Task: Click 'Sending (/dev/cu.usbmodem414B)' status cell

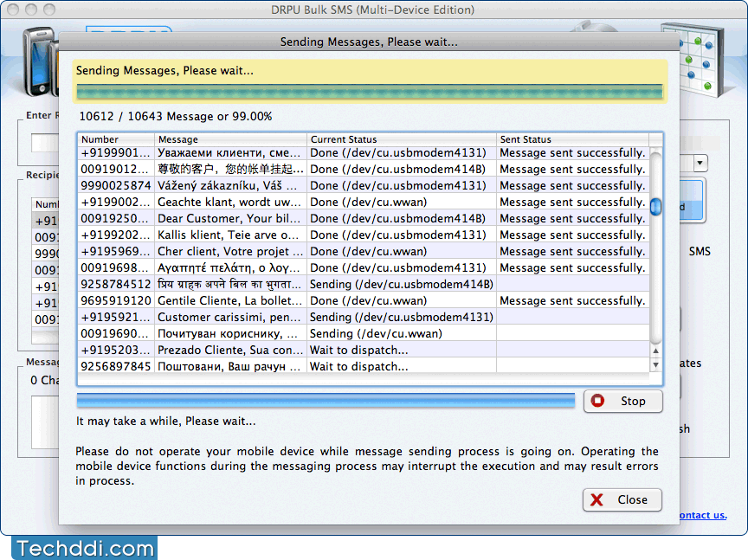Action: point(401,284)
